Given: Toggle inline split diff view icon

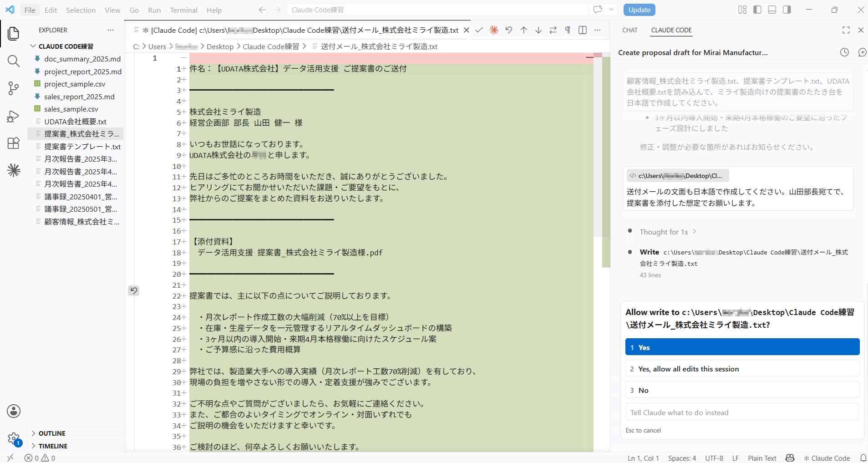Looking at the screenshot, I should [583, 30].
